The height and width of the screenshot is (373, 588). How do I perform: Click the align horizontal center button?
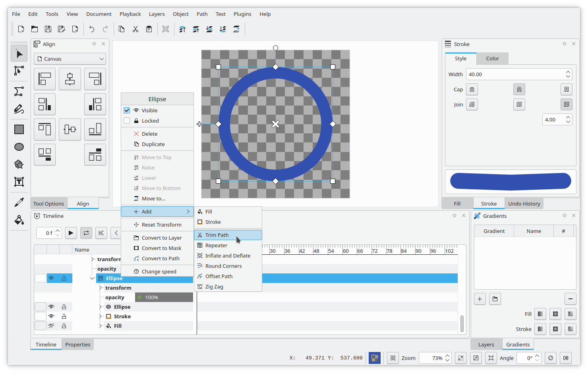[70, 79]
